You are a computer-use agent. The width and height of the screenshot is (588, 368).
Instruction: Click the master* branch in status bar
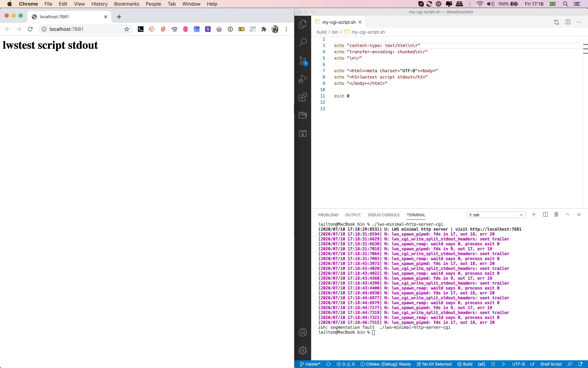tap(310, 364)
